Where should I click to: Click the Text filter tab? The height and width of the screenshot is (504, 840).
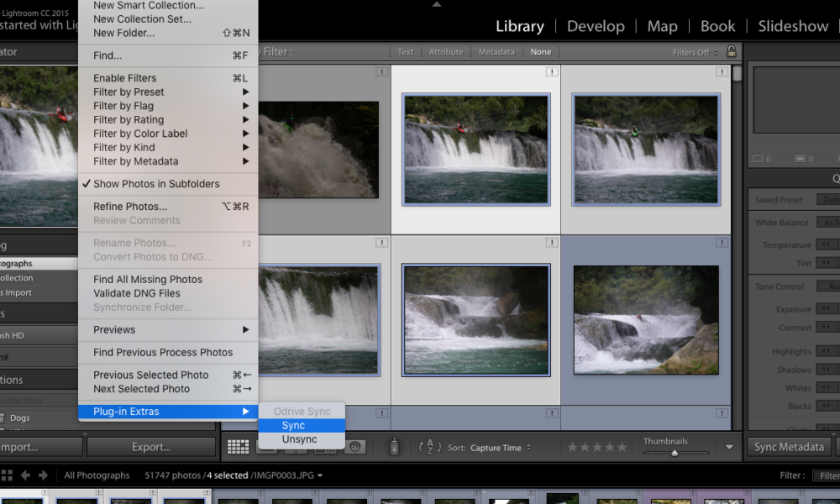click(x=406, y=52)
